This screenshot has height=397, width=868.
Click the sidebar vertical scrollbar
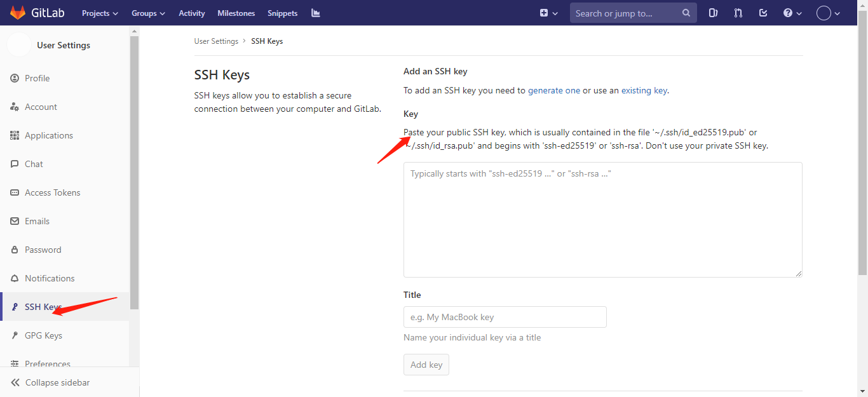134,172
